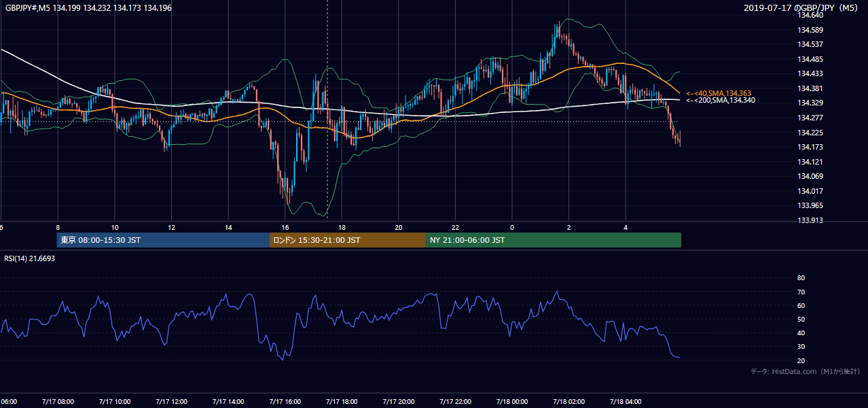The height and width of the screenshot is (408, 868).
Task: Click the 134.329 price axis label
Action: pos(811,103)
